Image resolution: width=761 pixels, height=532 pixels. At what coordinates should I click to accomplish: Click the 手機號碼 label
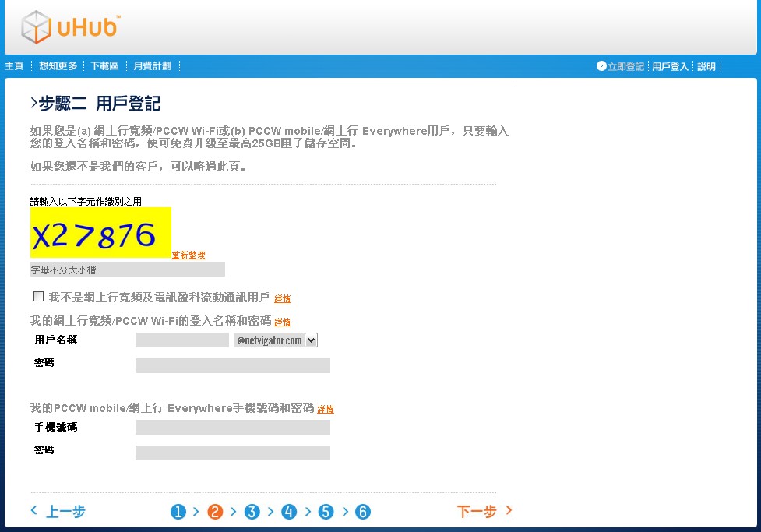pyautogui.click(x=56, y=427)
